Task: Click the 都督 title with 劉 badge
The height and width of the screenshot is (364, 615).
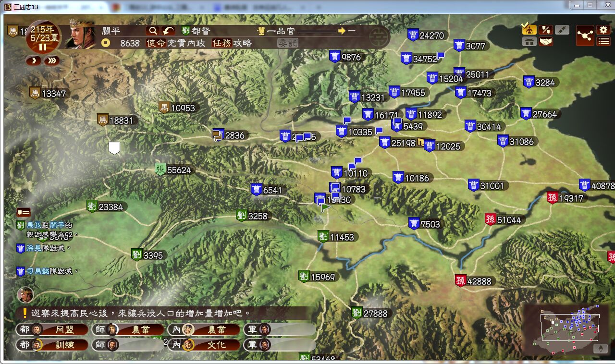Action: [196, 31]
